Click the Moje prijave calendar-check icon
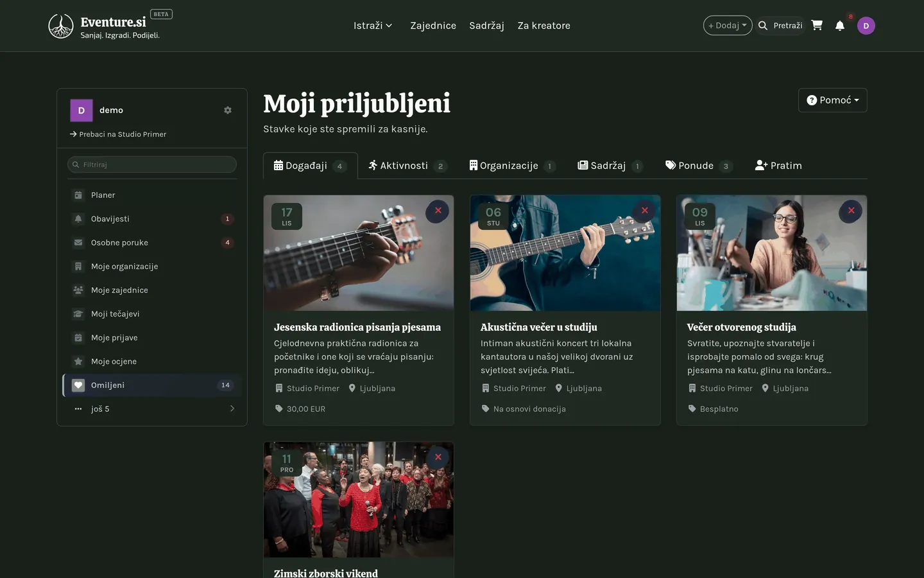Viewport: 924px width, 578px height. click(x=78, y=338)
